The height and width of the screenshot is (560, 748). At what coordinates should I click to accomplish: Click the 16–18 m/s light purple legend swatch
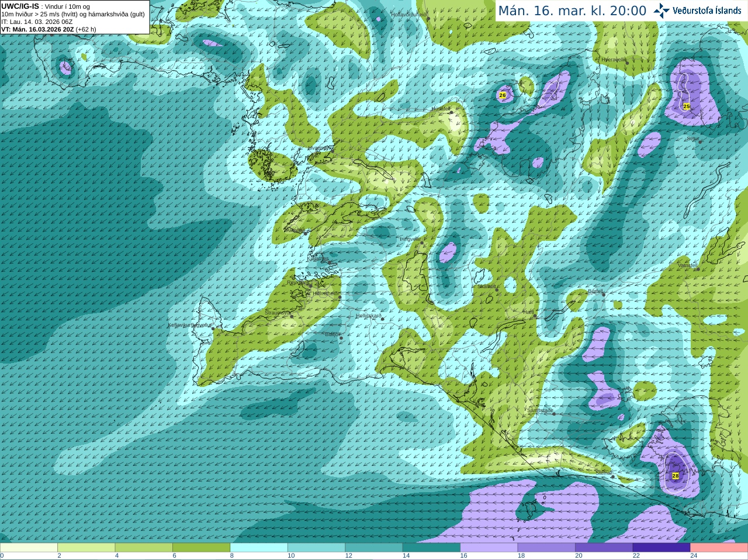(489, 547)
